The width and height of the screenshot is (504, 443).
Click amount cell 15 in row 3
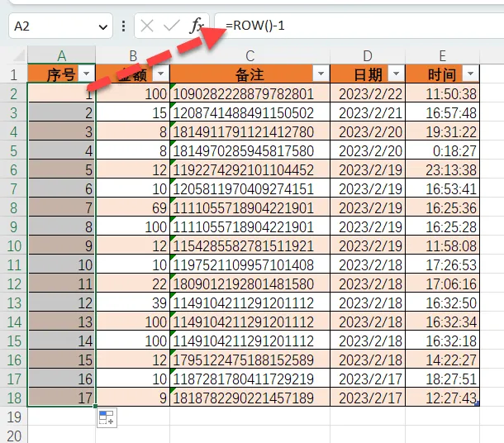[x=133, y=112]
